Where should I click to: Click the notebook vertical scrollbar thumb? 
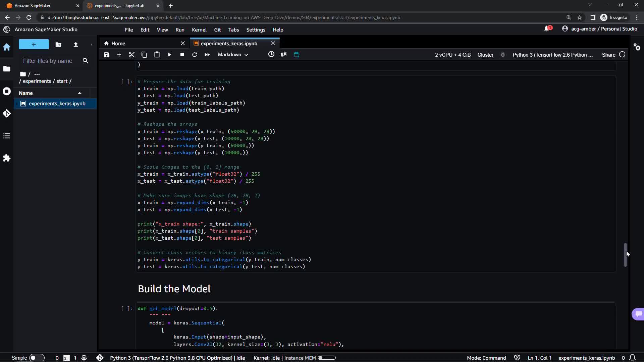coord(625,255)
